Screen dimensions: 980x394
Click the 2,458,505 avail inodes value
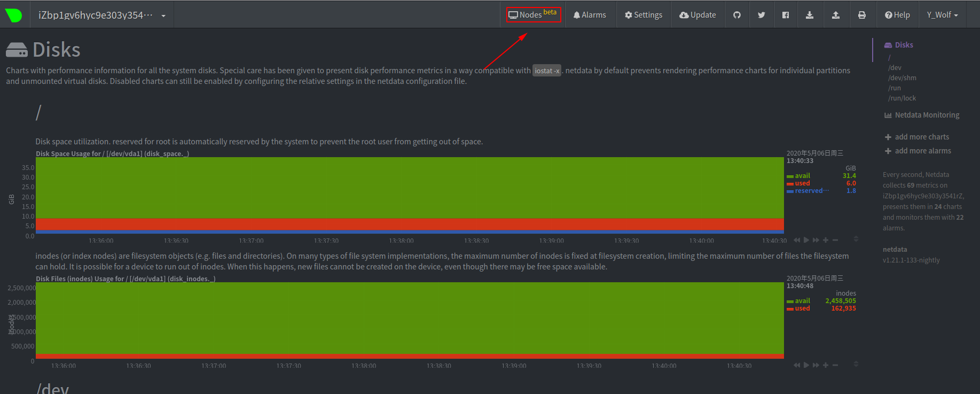[x=841, y=301]
